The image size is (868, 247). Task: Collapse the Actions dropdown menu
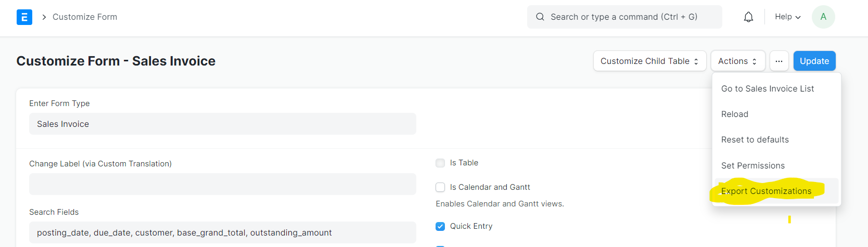coord(737,61)
